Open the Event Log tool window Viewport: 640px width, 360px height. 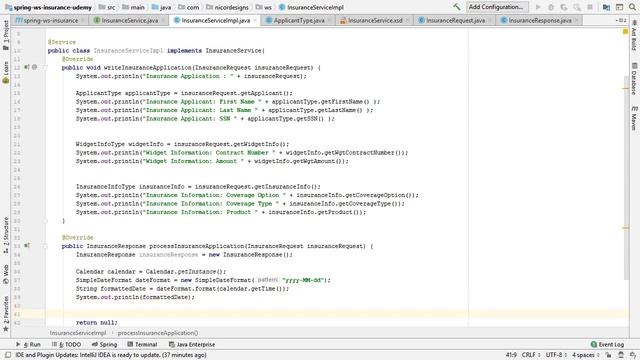(x=607, y=344)
